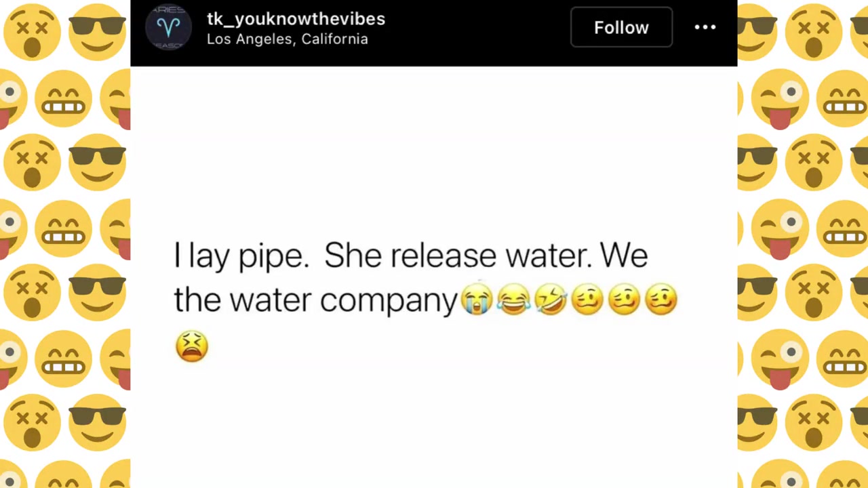Click the first woozy face emoji
This screenshot has height=488, width=868.
pos(587,300)
